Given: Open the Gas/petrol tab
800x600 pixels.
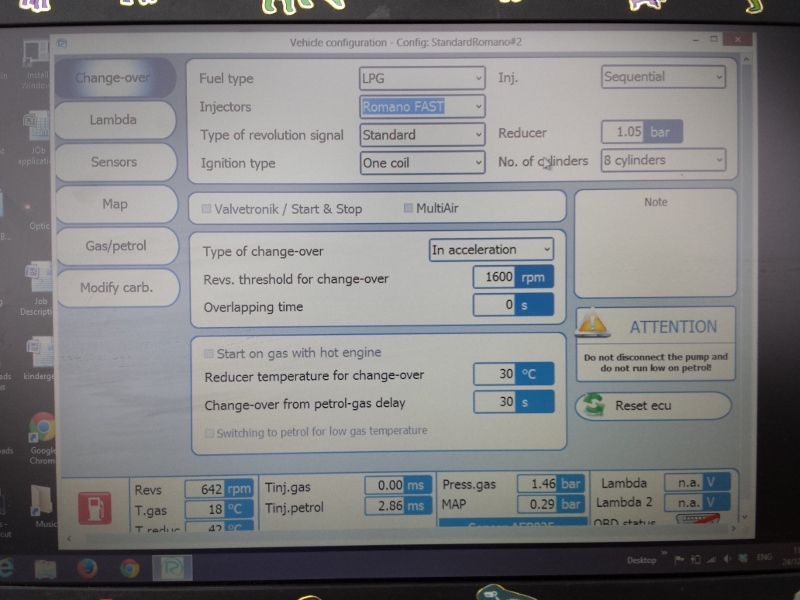Looking at the screenshot, I should click(x=113, y=245).
